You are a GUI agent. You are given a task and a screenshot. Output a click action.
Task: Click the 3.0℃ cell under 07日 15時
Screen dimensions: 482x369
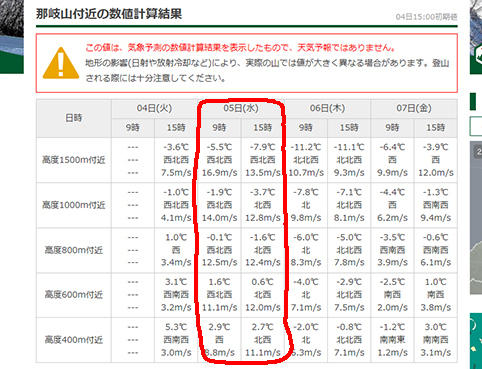click(x=436, y=327)
